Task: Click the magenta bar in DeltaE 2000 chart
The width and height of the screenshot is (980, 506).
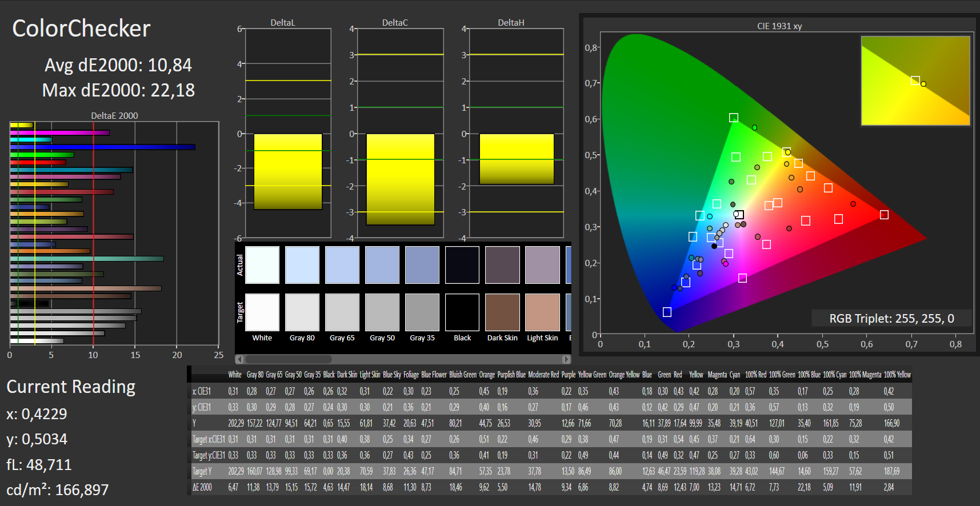Action: point(60,132)
